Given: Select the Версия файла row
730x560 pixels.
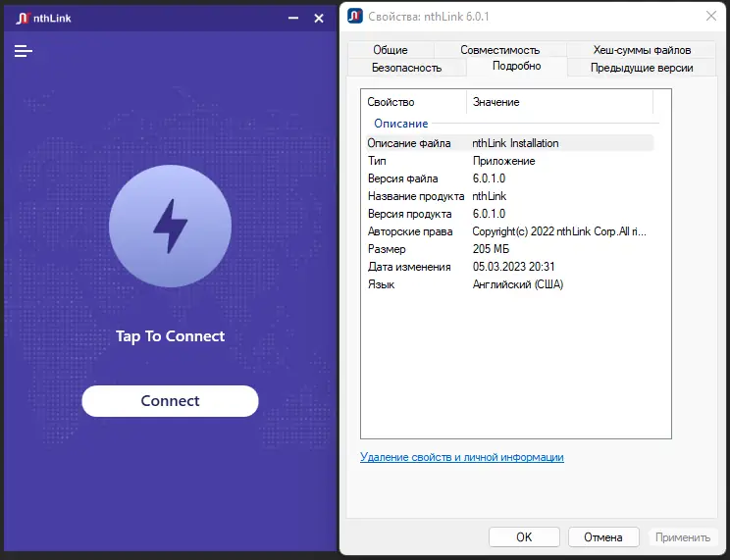Looking at the screenshot, I should [x=510, y=178].
